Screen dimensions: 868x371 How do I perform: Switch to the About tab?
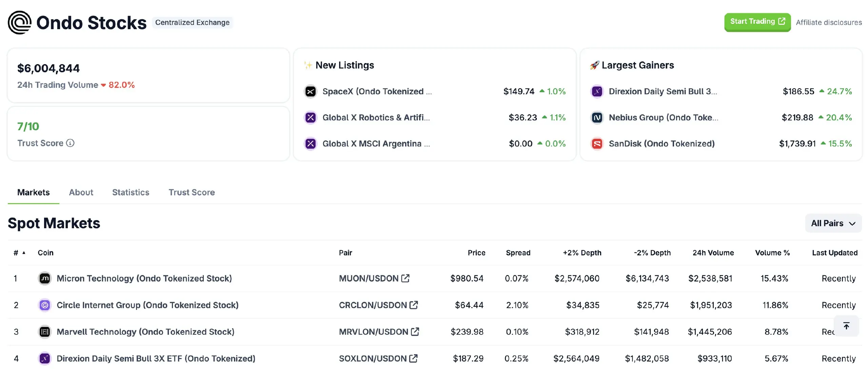(x=81, y=192)
